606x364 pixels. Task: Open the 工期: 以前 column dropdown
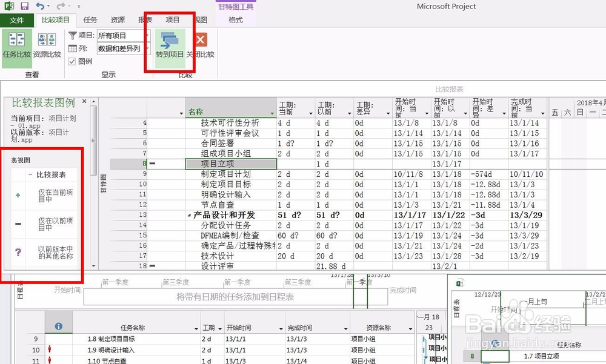[350, 113]
